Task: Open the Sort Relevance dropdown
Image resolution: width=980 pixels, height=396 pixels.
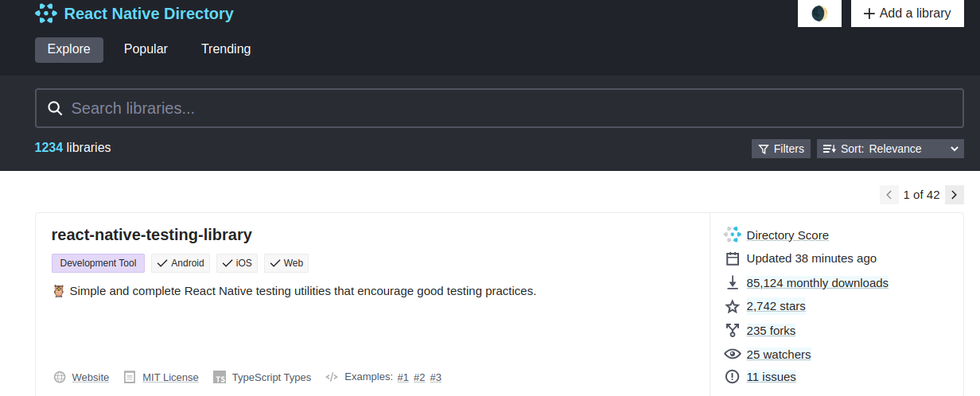Action: click(x=890, y=149)
